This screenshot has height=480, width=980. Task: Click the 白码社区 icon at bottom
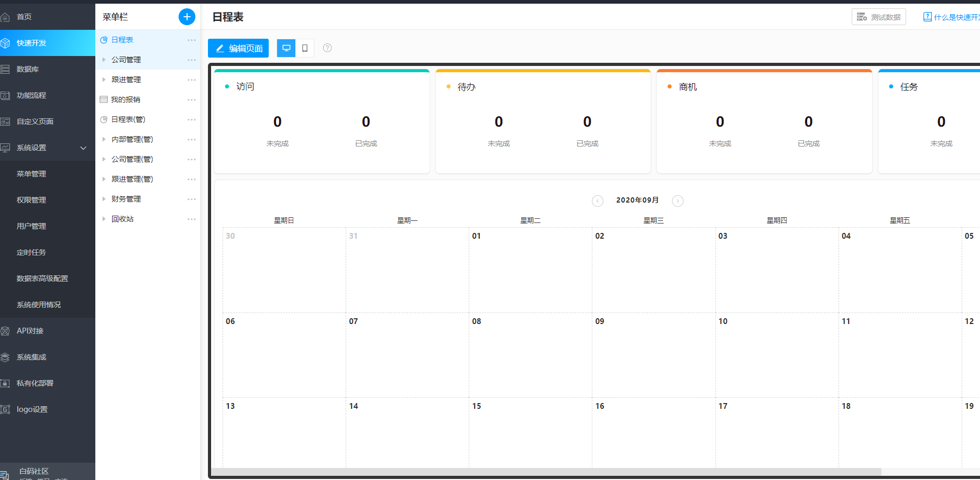[x=5, y=474]
